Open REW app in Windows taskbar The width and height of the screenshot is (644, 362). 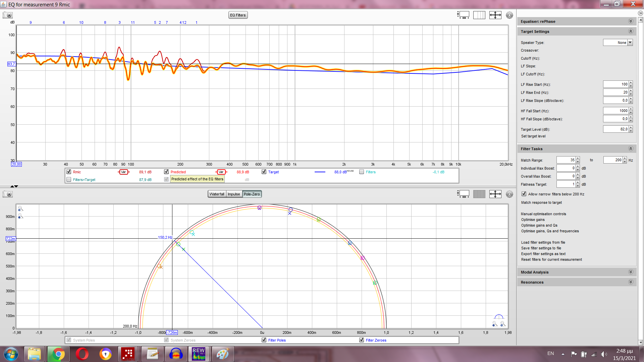pos(198,354)
